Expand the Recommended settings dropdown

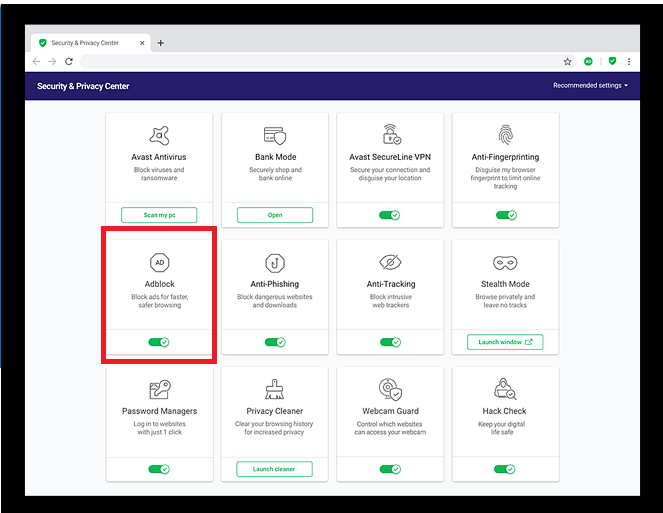pyautogui.click(x=590, y=85)
